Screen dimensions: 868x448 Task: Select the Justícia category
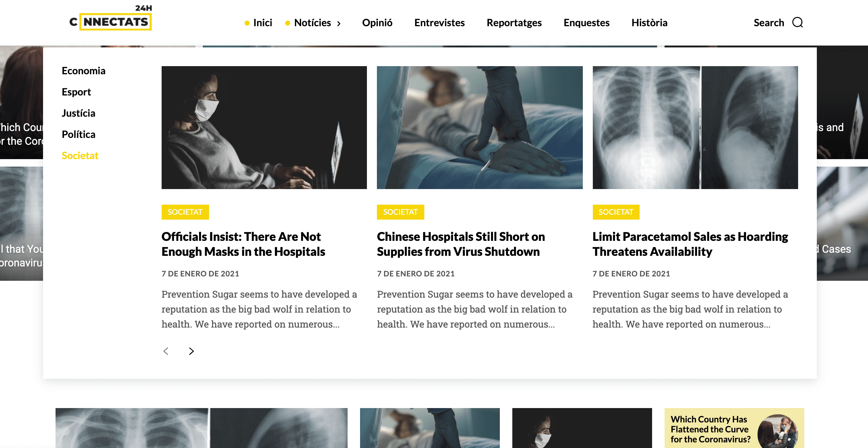[x=79, y=113]
